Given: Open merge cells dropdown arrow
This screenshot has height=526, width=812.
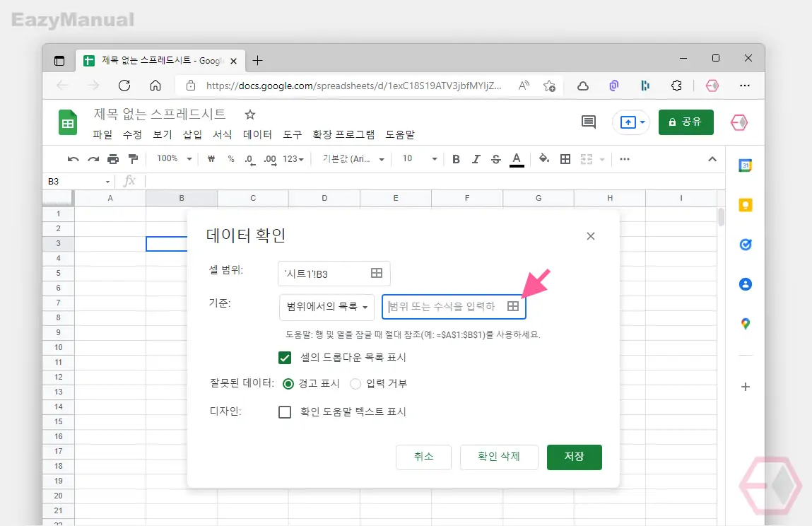Looking at the screenshot, I should point(601,160).
